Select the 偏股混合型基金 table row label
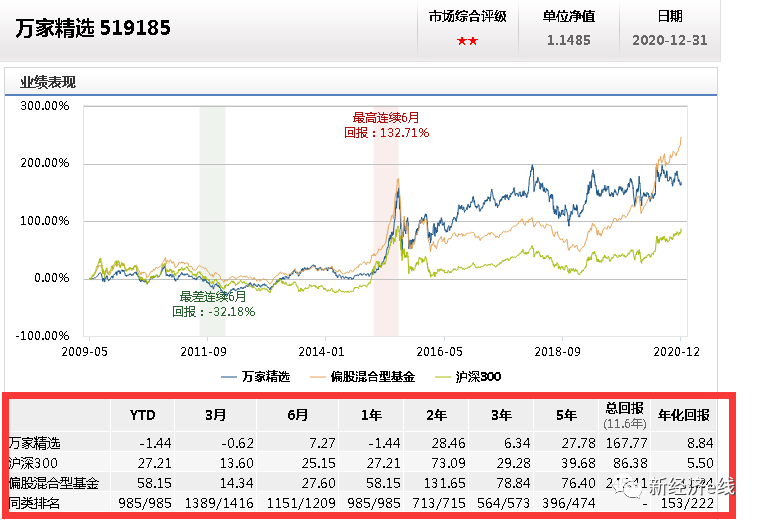This screenshot has height=520, width=760. click(54, 483)
